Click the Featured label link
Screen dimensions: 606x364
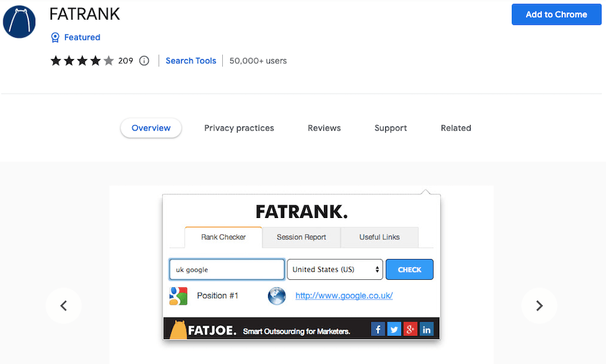pyautogui.click(x=82, y=38)
